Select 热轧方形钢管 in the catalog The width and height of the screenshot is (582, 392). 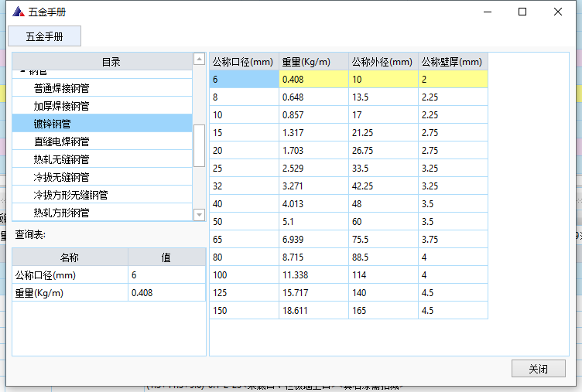pos(102,213)
